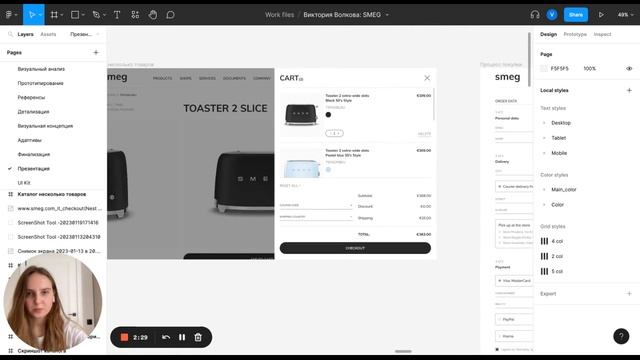Click the horizontal canvas scrollbar

403,351
